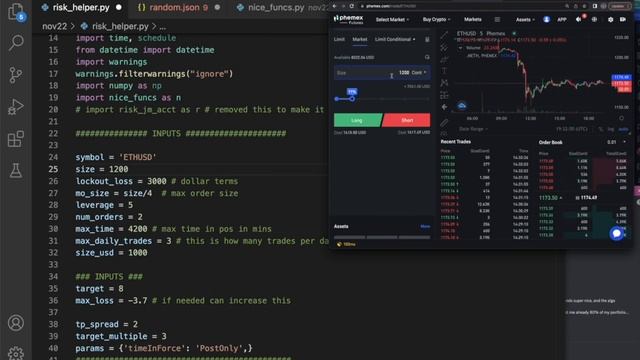This screenshot has width=640, height=360.
Task: Open Phemex announcements megaphone icon
Action: (x=579, y=19)
